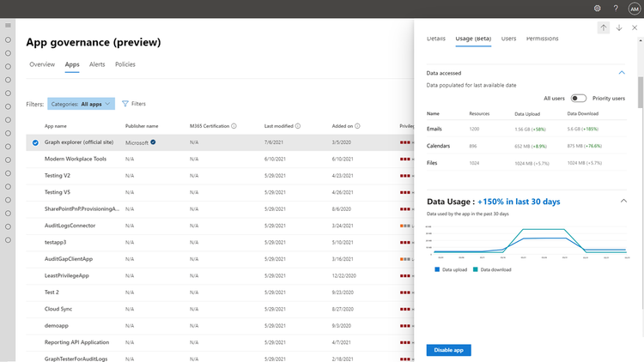The width and height of the screenshot is (644, 362).
Task: Click the Added on info icon
Action: (357, 126)
